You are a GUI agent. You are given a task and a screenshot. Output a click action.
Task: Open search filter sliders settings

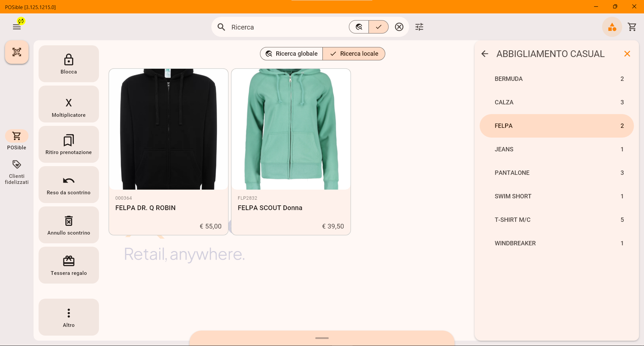(419, 27)
